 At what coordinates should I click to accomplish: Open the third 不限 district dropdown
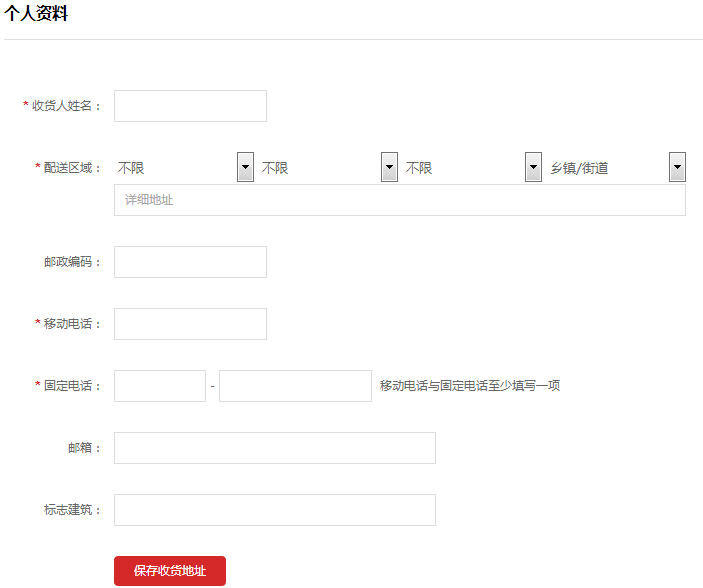coord(472,167)
